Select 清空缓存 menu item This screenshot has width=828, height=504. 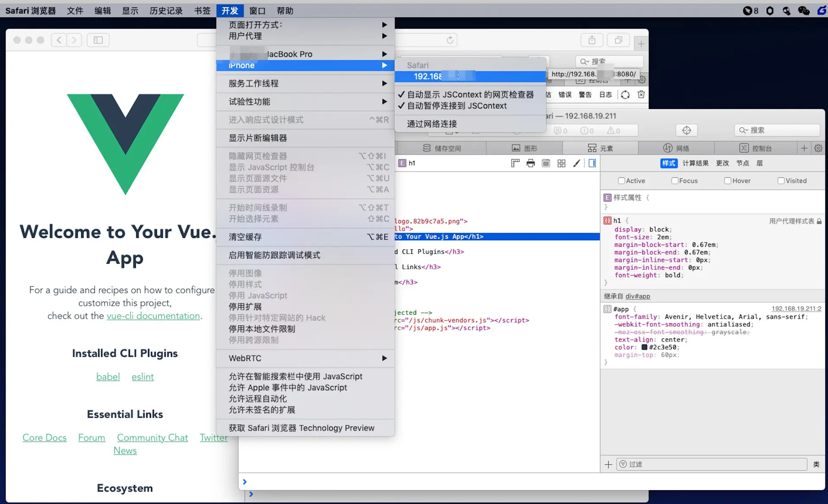coord(305,237)
